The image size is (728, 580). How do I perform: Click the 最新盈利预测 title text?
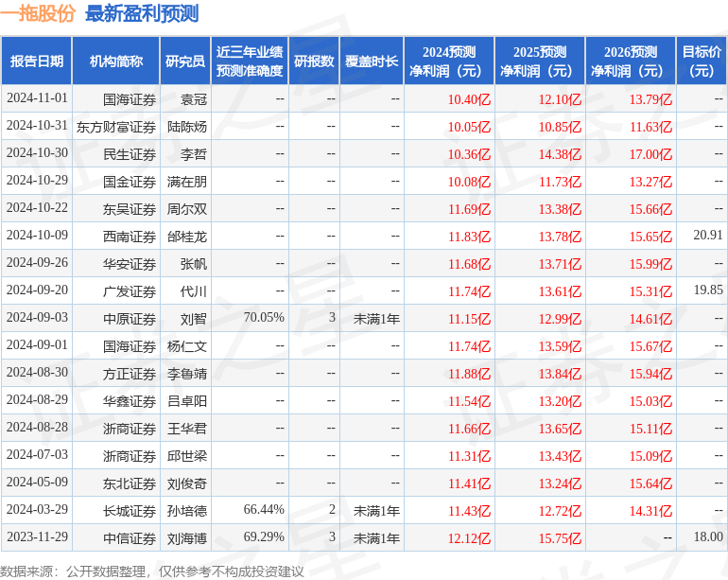142,13
